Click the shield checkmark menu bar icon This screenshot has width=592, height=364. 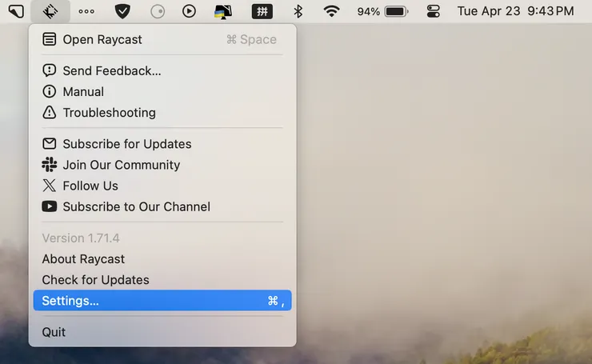[x=122, y=11]
